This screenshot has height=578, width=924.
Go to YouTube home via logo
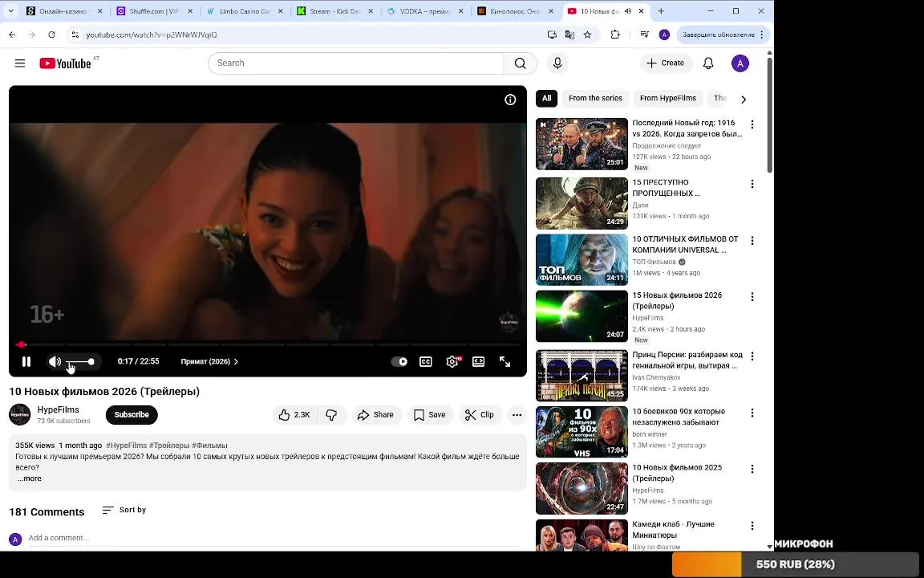[65, 63]
